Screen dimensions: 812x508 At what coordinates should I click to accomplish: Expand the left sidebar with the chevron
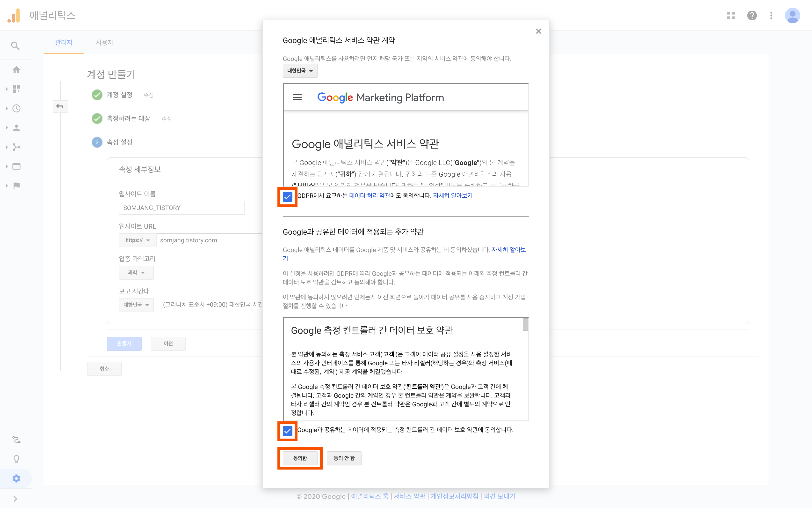click(x=15, y=499)
